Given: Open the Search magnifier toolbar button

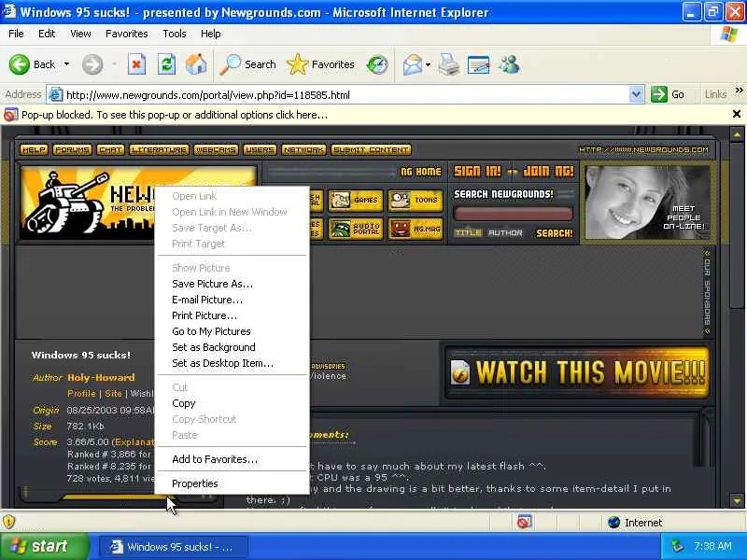Looking at the screenshot, I should coord(247,64).
